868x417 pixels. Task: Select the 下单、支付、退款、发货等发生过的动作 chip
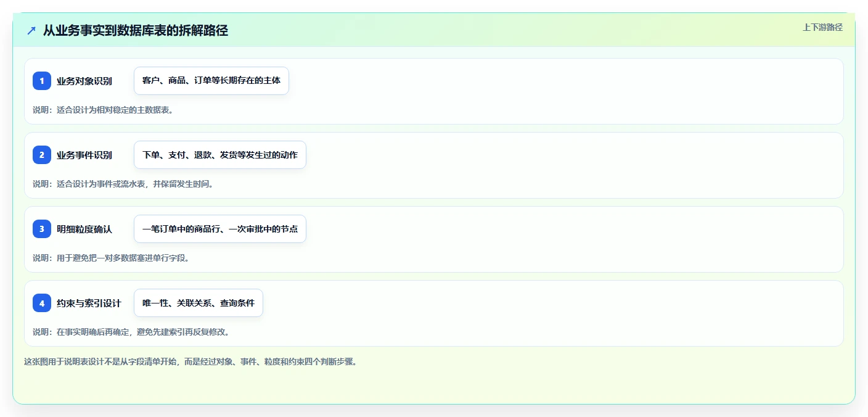click(220, 155)
